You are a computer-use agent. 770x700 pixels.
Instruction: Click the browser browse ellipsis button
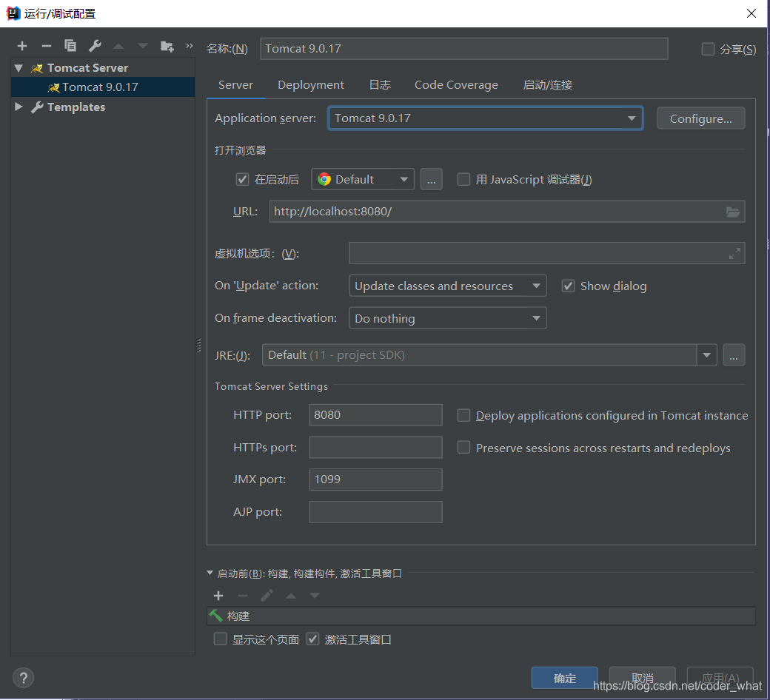[x=431, y=179]
